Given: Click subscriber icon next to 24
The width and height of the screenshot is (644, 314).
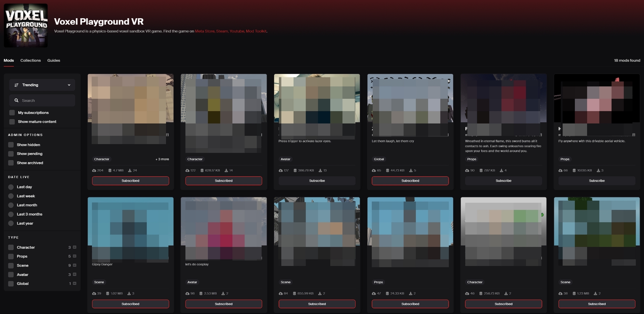Looking at the screenshot, I should [130, 171].
